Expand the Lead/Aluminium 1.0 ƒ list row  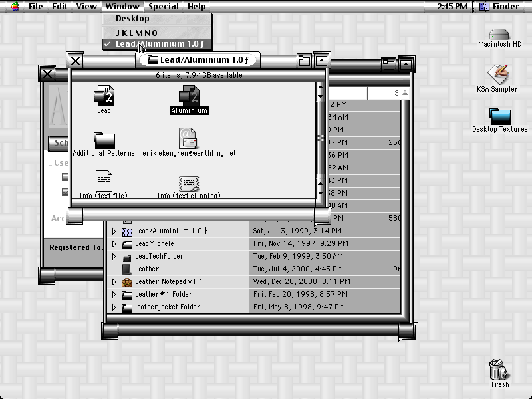114,231
